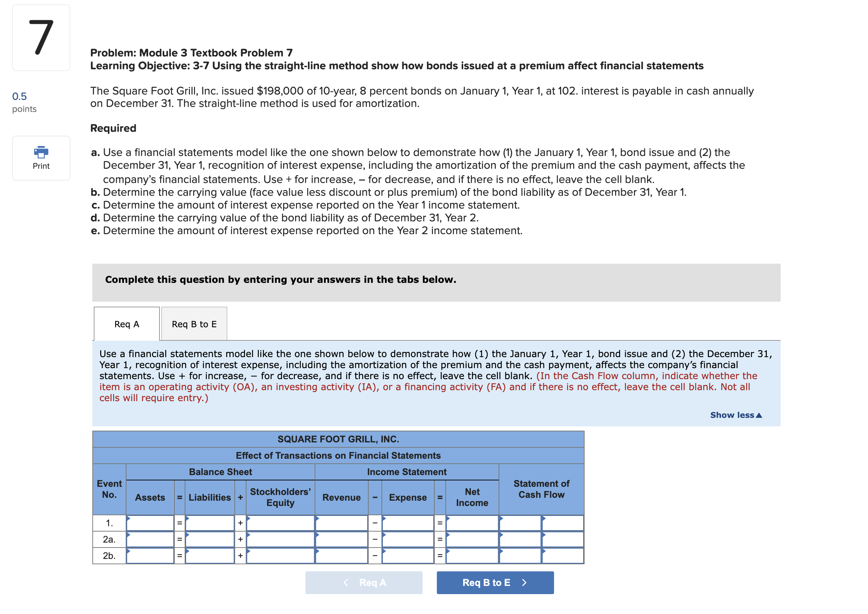Collapse instructions with Show less

coord(735,415)
